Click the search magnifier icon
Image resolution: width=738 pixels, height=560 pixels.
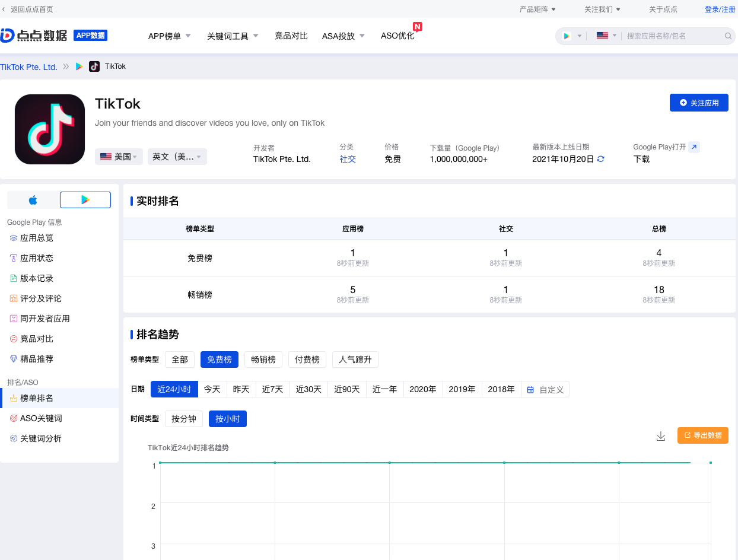click(x=729, y=36)
